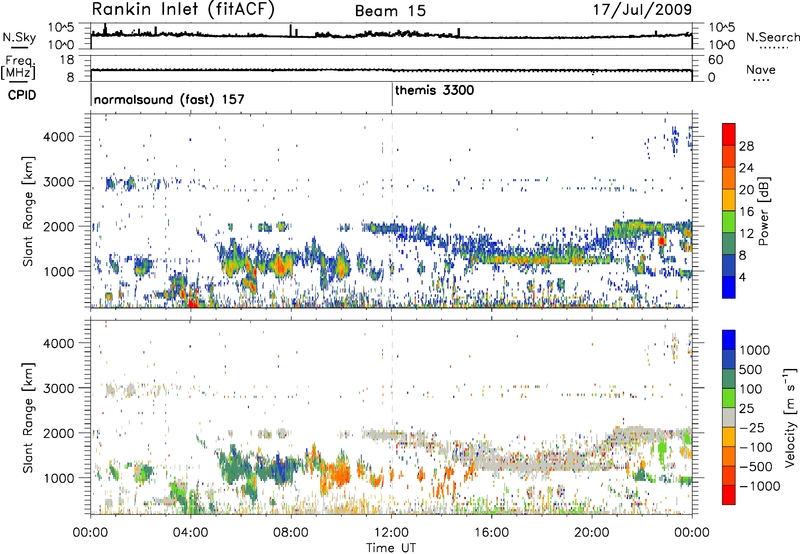Click the 04:00 time tick label
This screenshot has height=554, width=800.
point(190,532)
